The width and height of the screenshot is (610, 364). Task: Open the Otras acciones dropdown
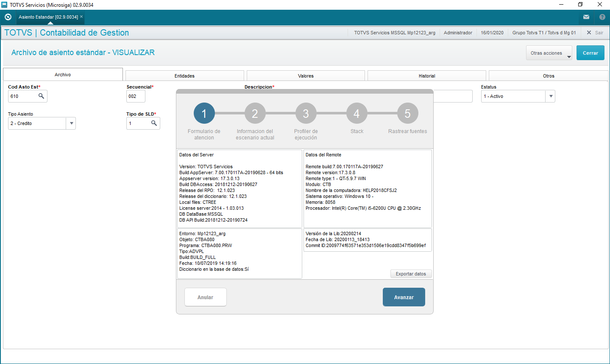point(549,53)
